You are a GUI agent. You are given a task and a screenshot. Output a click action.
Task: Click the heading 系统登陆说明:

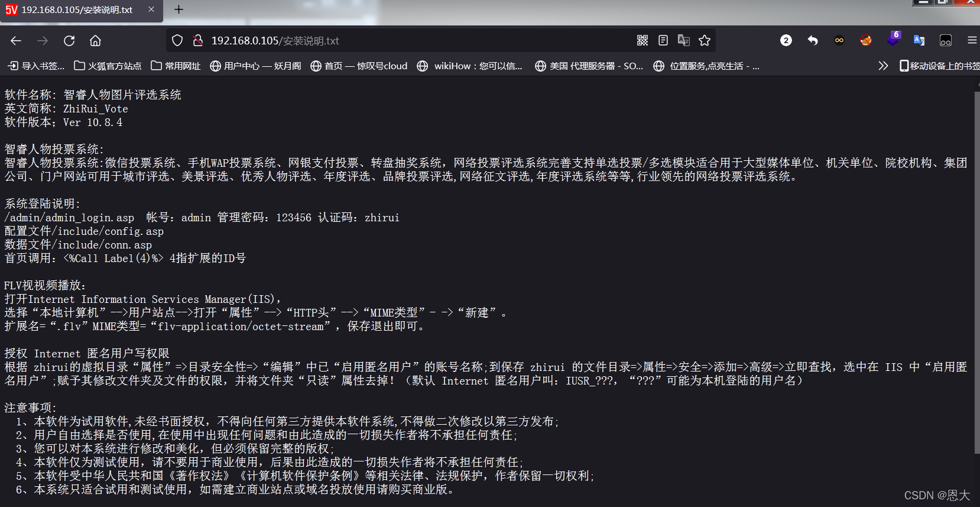coord(43,204)
